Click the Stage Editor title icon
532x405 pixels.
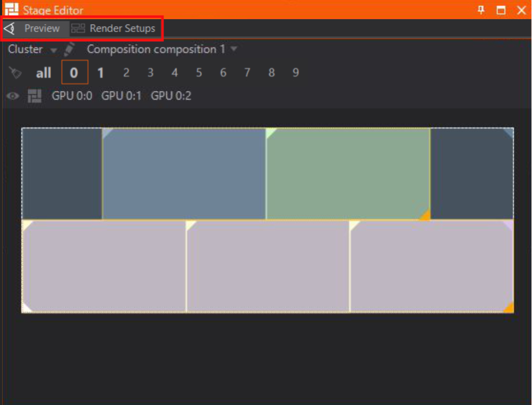point(12,10)
